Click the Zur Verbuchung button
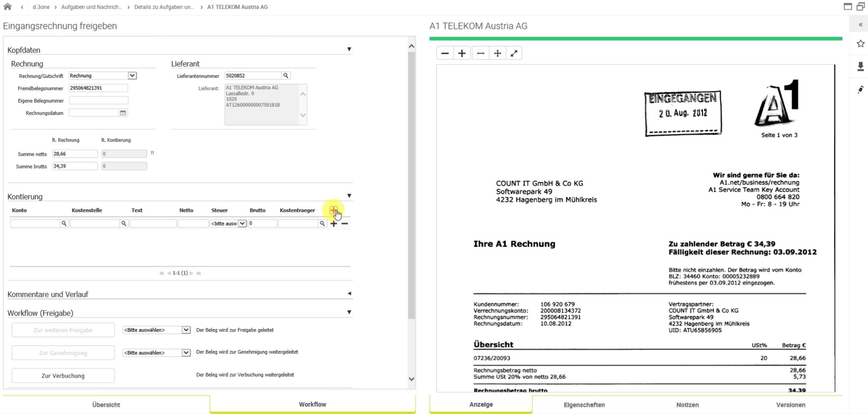The width and height of the screenshot is (868, 414). click(63, 376)
